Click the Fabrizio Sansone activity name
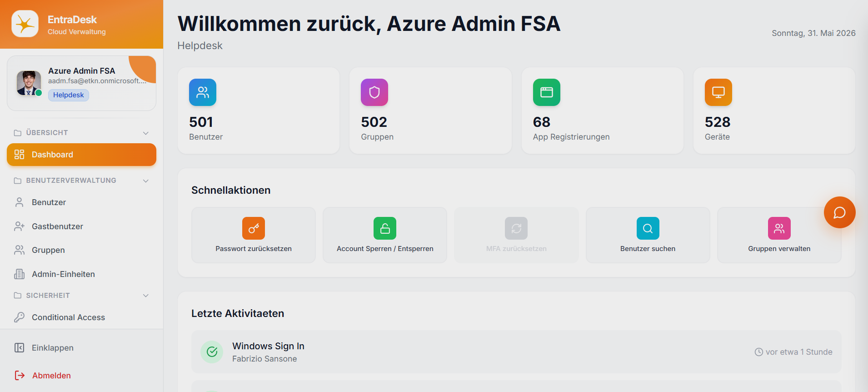868x392 pixels. pyautogui.click(x=264, y=359)
